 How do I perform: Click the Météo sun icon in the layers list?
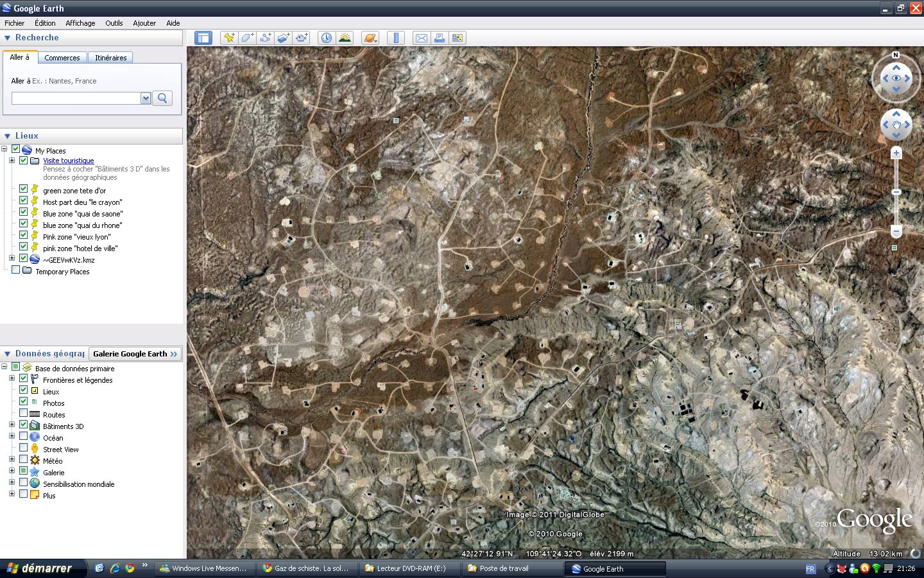pyautogui.click(x=35, y=460)
